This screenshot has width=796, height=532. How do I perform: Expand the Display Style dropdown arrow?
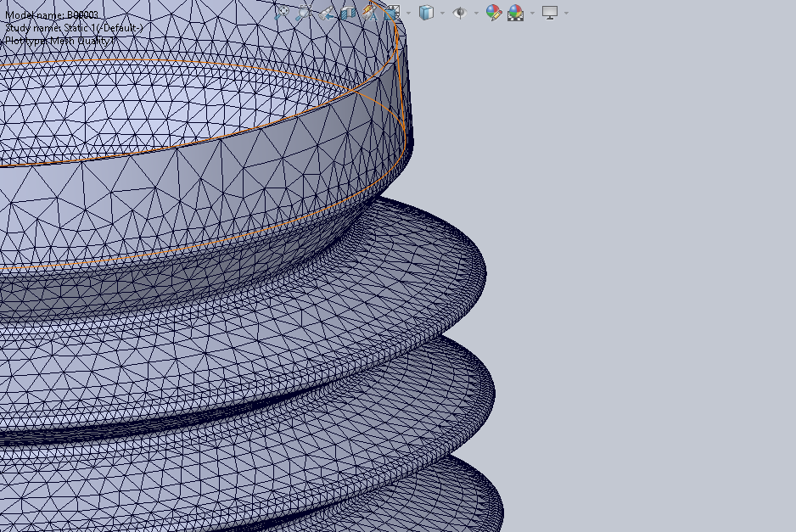442,14
